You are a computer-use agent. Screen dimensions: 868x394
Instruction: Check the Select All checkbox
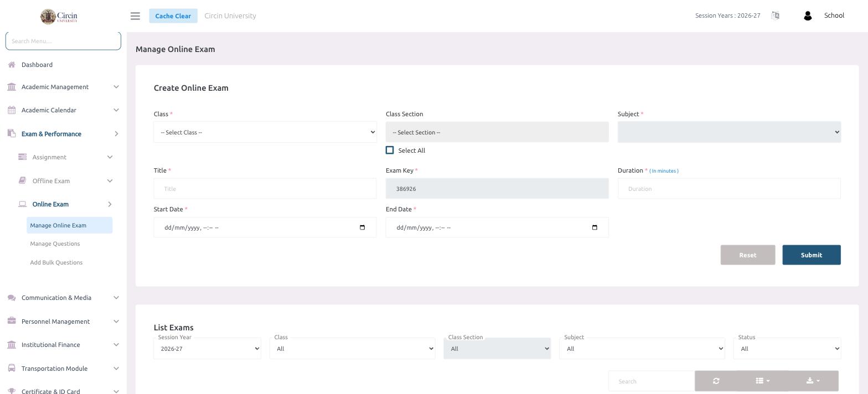(390, 151)
